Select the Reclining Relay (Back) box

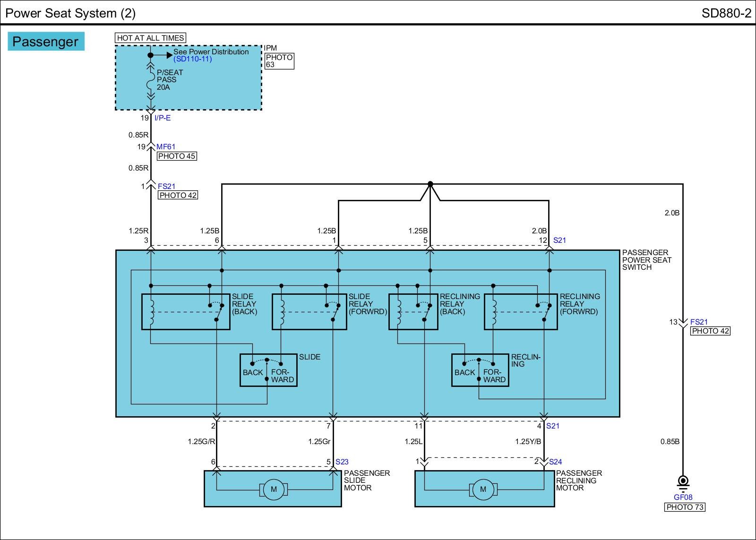pyautogui.click(x=413, y=312)
